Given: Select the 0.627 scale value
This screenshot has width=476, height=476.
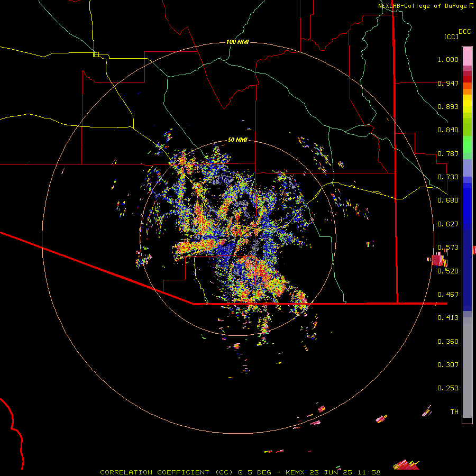Looking at the screenshot, I should click(448, 224).
